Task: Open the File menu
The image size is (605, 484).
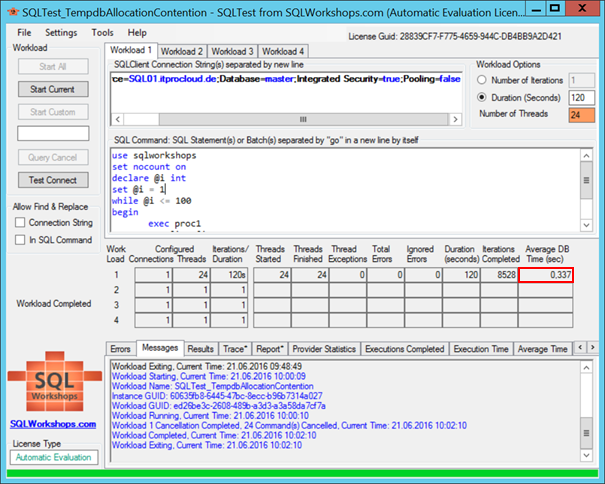Action: (x=24, y=33)
